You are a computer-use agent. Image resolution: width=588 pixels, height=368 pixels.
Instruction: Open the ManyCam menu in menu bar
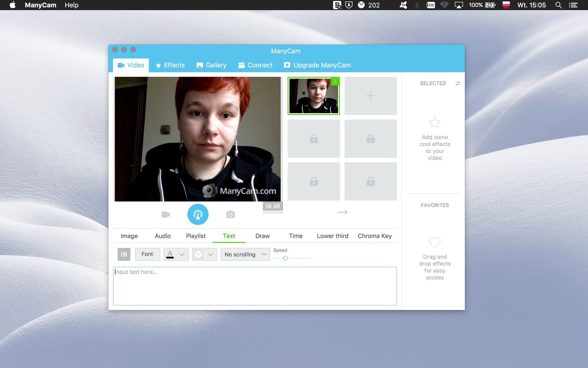pyautogui.click(x=40, y=5)
